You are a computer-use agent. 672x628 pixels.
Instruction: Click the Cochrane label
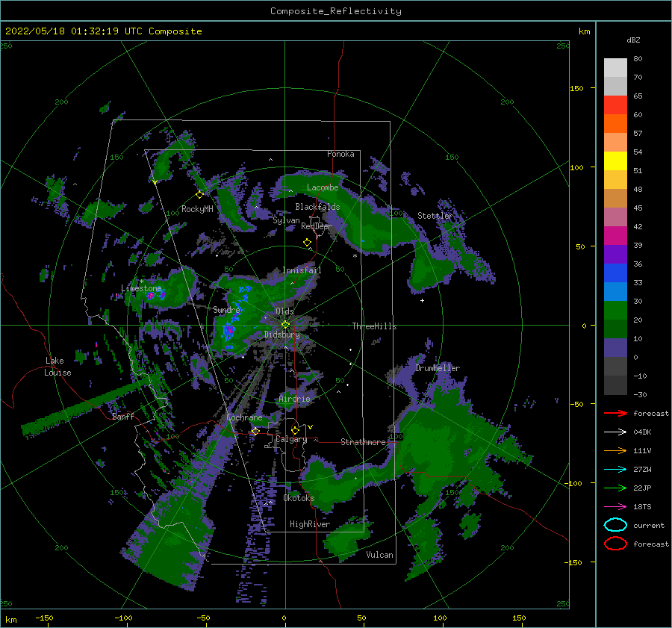(x=244, y=417)
